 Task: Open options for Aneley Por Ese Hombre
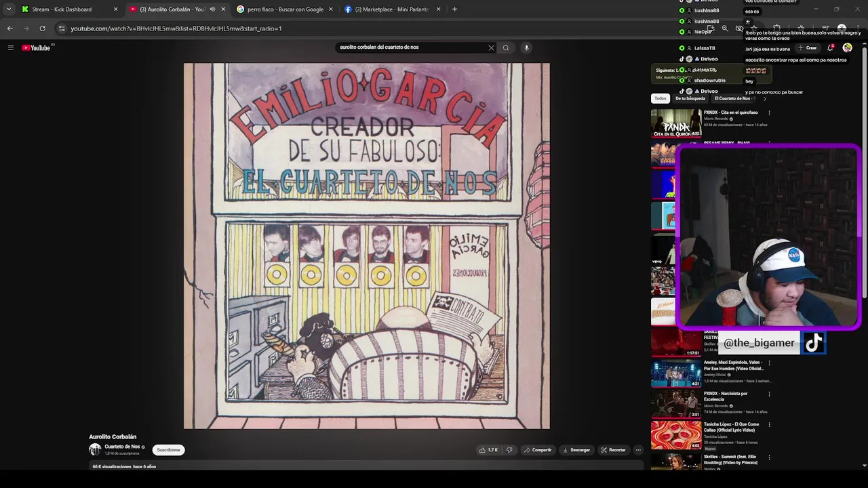point(769,363)
